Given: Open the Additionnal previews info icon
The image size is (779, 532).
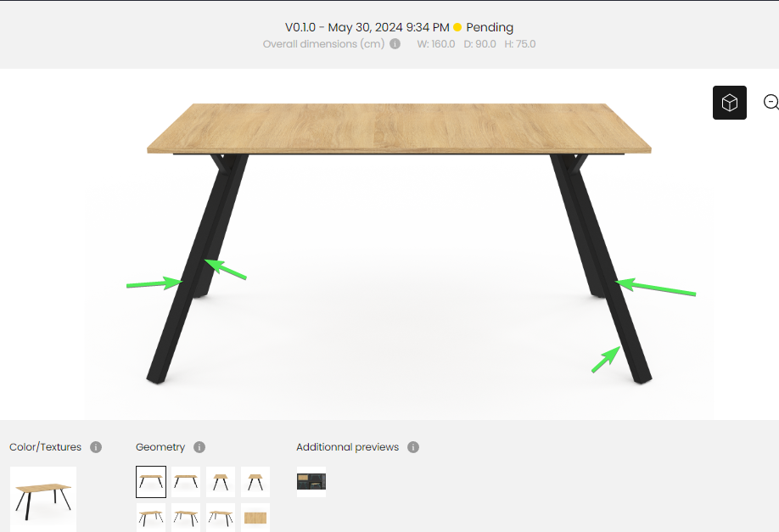Looking at the screenshot, I should click(x=413, y=447).
